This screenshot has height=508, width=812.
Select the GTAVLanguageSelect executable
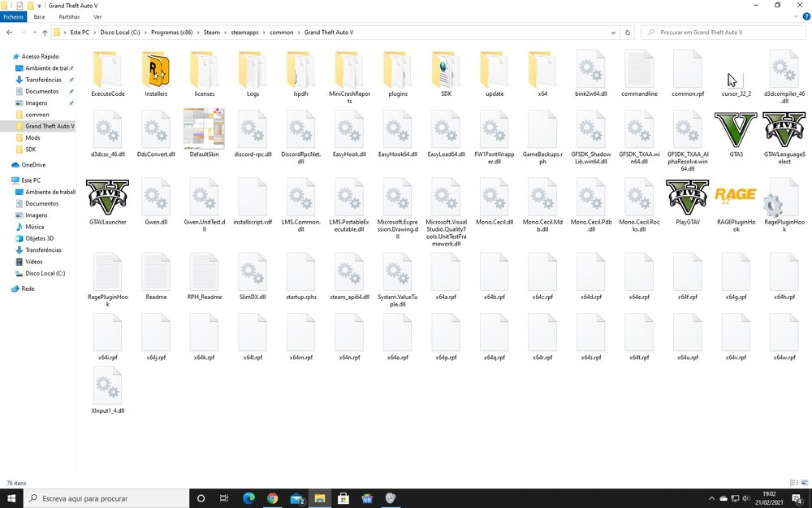784,130
